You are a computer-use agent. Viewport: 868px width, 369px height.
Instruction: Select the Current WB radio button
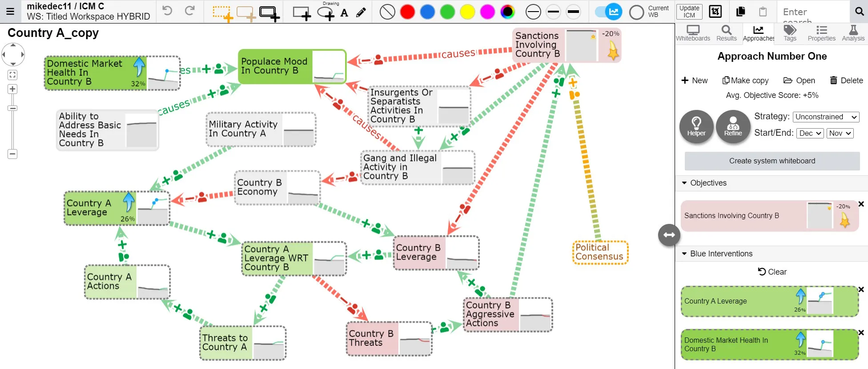point(636,12)
